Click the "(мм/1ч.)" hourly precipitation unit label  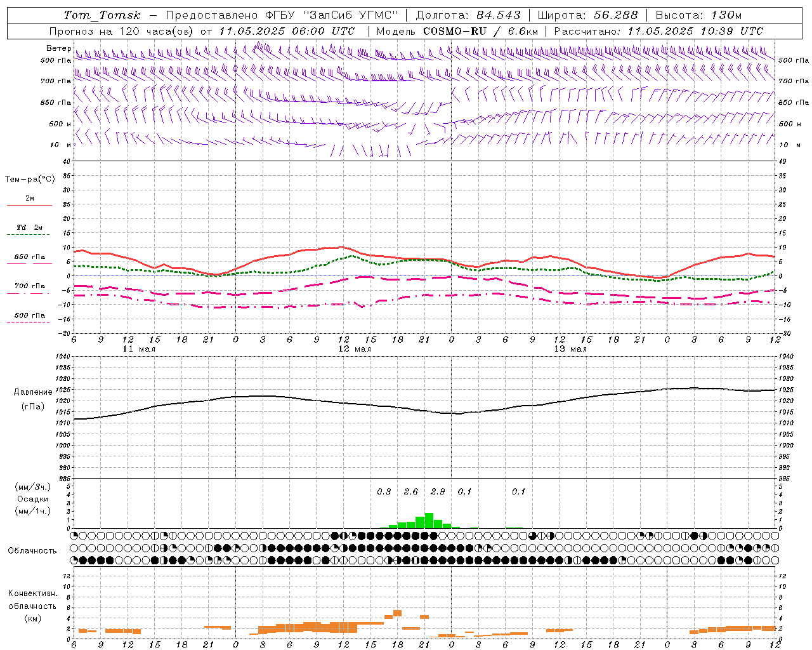33,511
